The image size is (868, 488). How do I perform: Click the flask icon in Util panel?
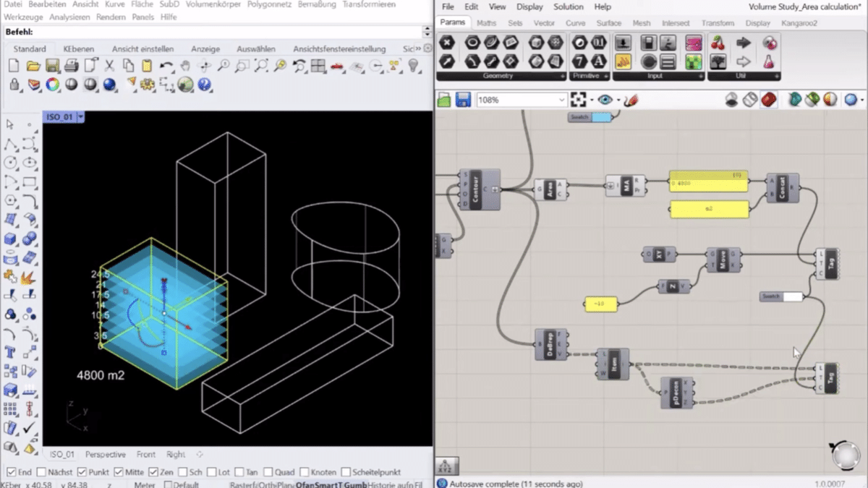pos(770,61)
